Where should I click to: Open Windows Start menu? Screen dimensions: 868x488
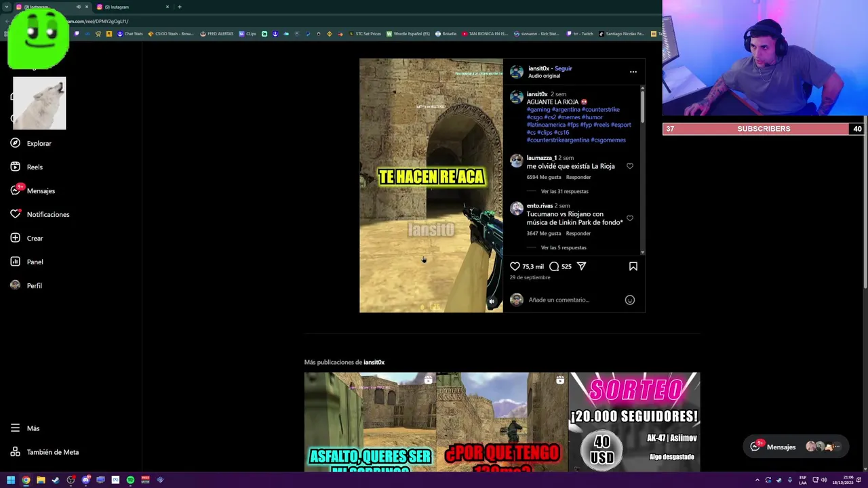point(11,480)
